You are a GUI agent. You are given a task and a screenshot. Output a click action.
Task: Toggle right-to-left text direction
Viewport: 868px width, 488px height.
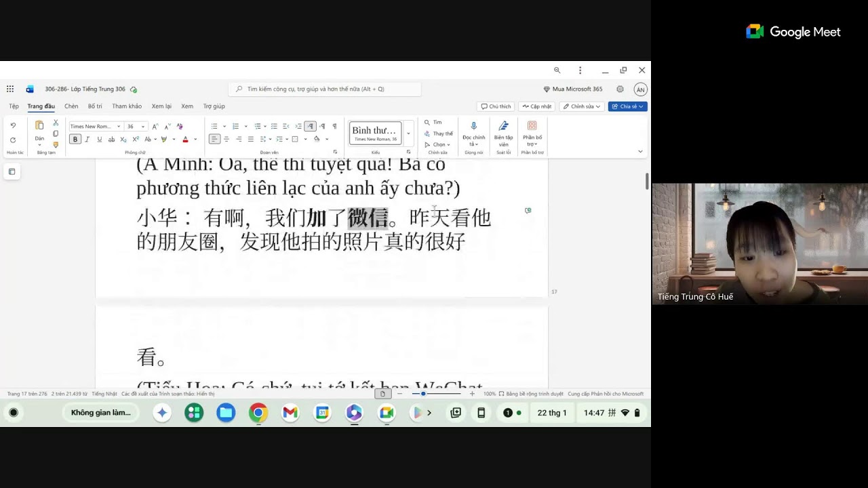click(x=322, y=126)
